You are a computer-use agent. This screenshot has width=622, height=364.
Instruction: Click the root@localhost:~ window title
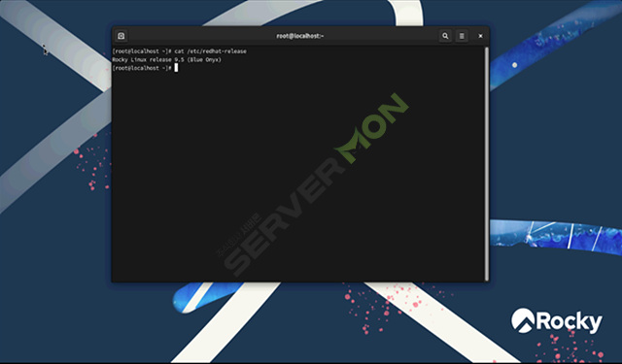(300, 36)
